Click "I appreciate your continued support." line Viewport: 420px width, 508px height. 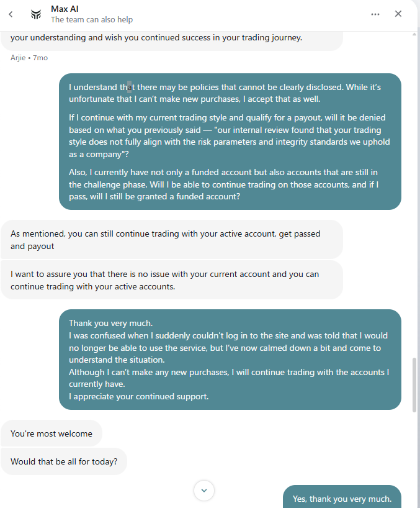click(139, 396)
